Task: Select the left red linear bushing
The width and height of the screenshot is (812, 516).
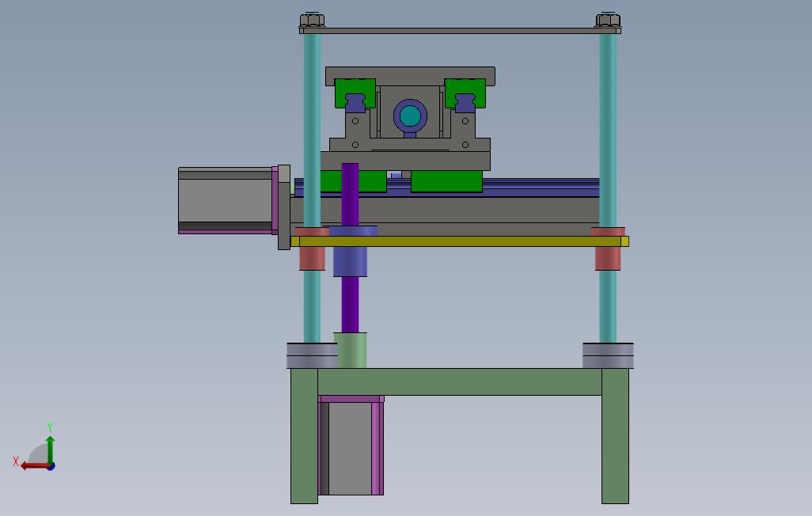Action: pos(313,258)
